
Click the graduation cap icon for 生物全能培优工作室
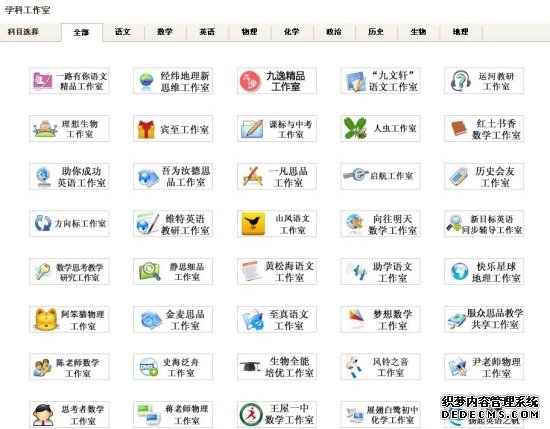pos(250,367)
